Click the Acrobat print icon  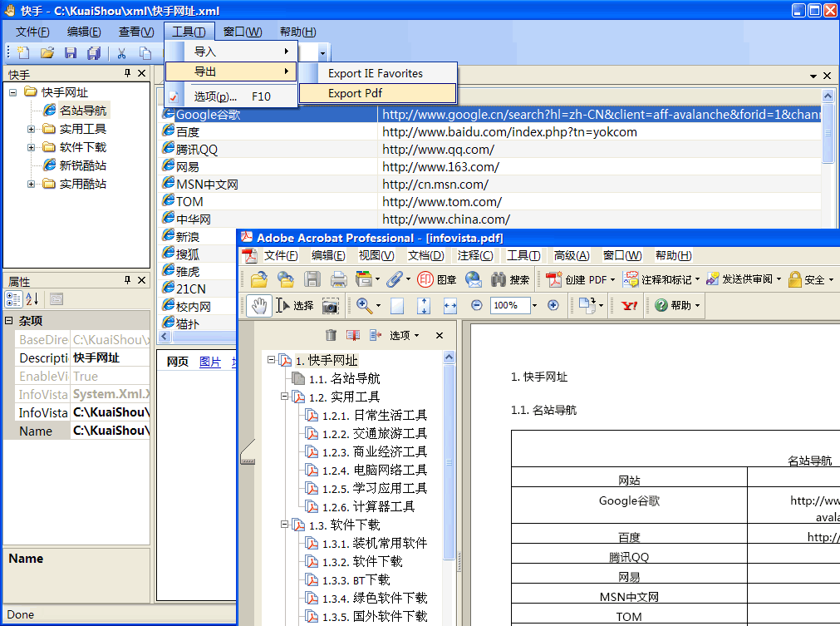tap(339, 279)
